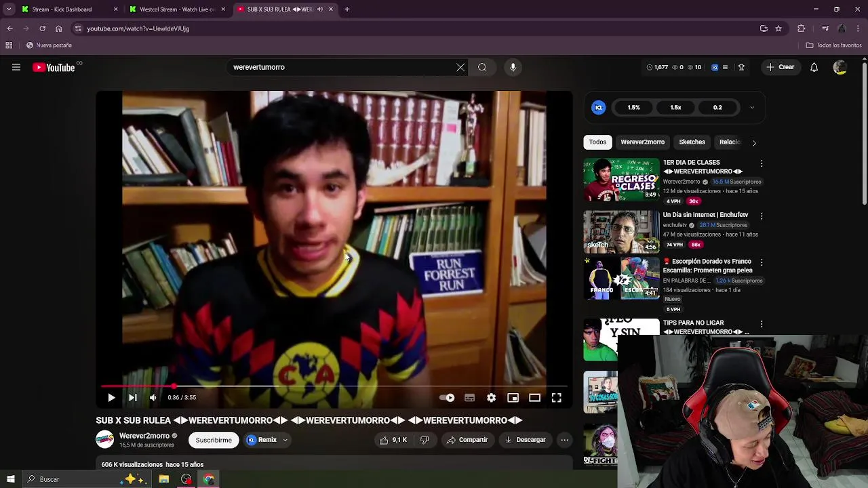The width and height of the screenshot is (868, 488).
Task: Open the browser tab search dropdown
Action: click(x=9, y=9)
